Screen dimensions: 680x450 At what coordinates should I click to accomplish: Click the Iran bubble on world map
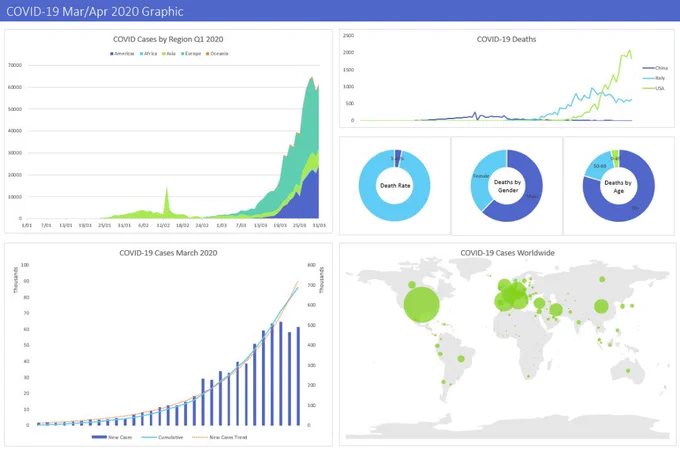556,310
